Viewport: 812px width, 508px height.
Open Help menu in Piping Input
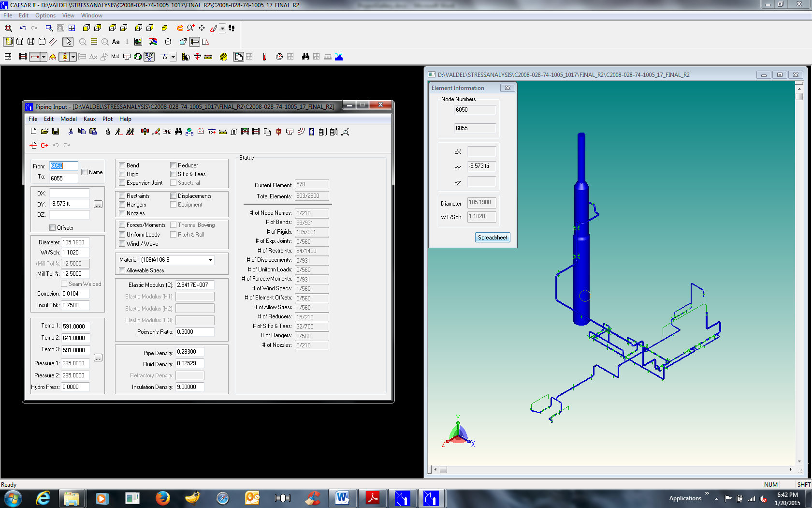(125, 119)
